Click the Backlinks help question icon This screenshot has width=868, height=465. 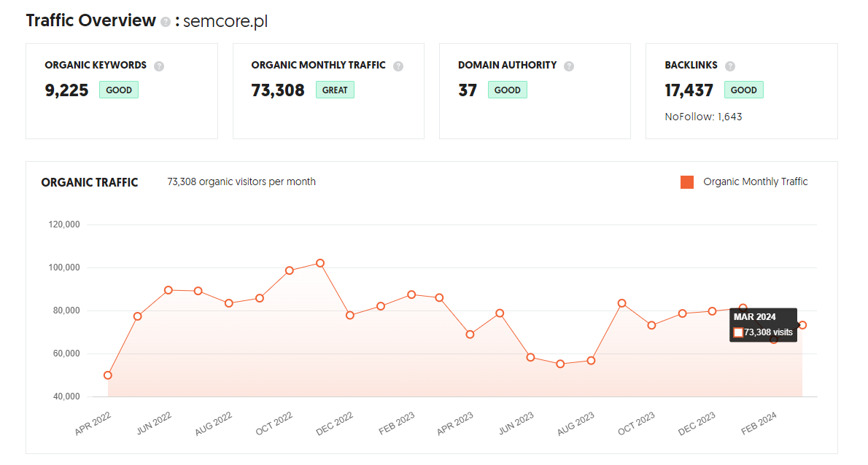pos(730,66)
